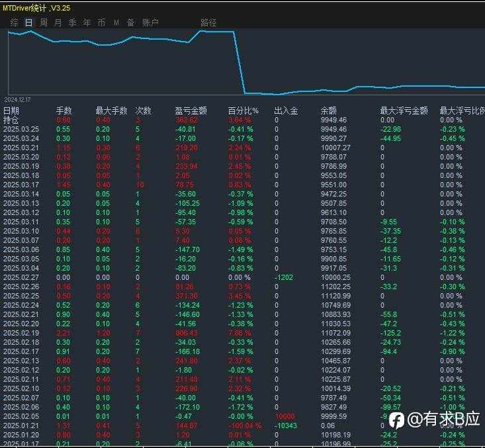Select the 2025.02.05 date row

tap(242, 416)
